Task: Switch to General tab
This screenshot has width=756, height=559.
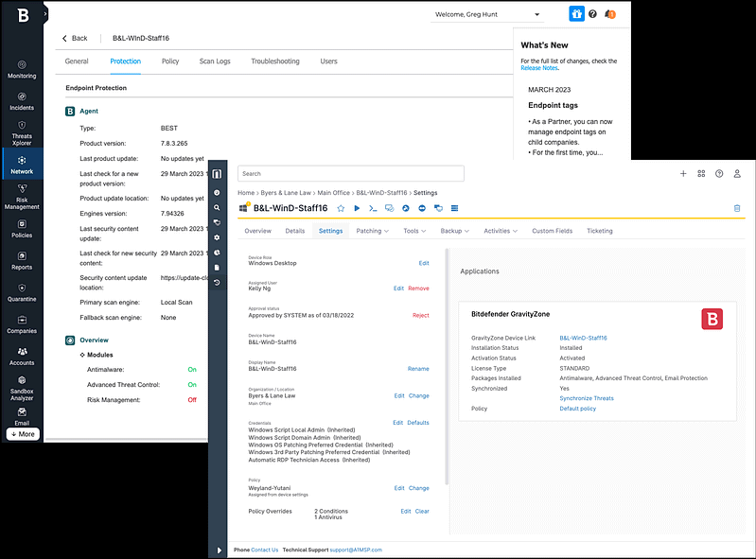Action: click(x=77, y=61)
